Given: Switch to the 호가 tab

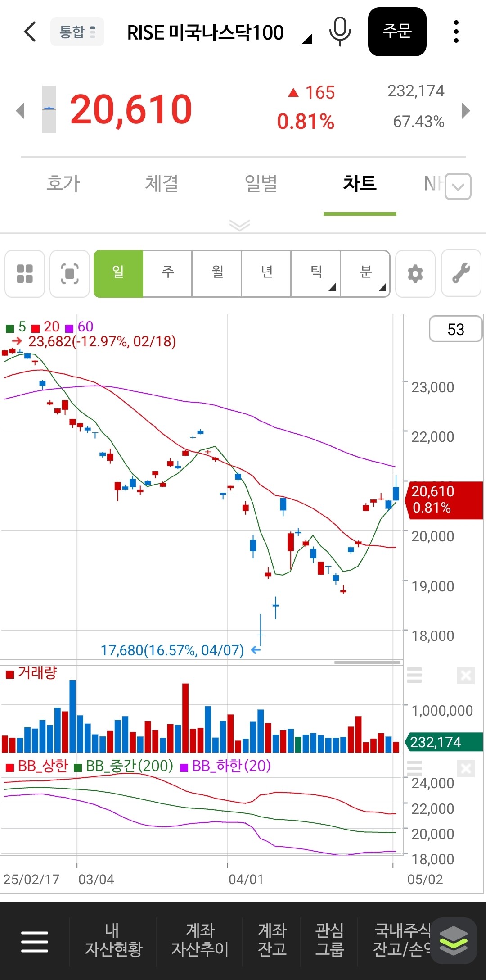Looking at the screenshot, I should click(x=63, y=183).
